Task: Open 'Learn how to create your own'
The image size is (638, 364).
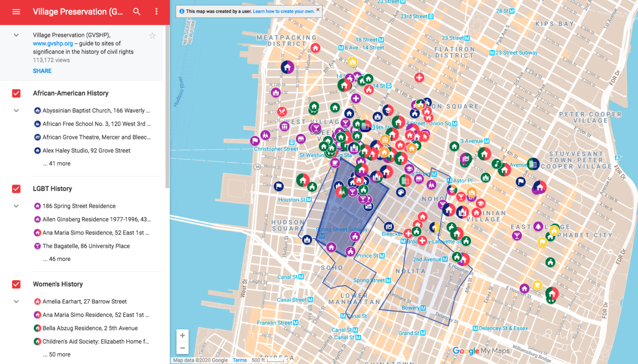Action: (283, 11)
